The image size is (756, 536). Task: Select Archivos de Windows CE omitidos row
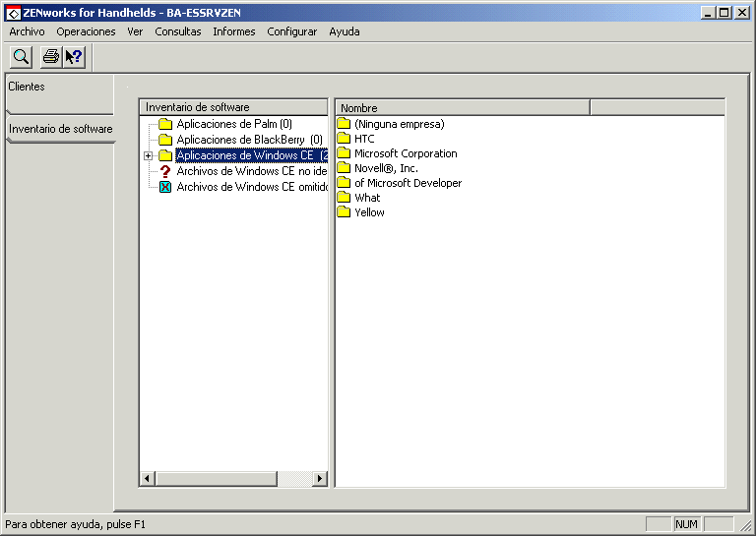click(252, 187)
